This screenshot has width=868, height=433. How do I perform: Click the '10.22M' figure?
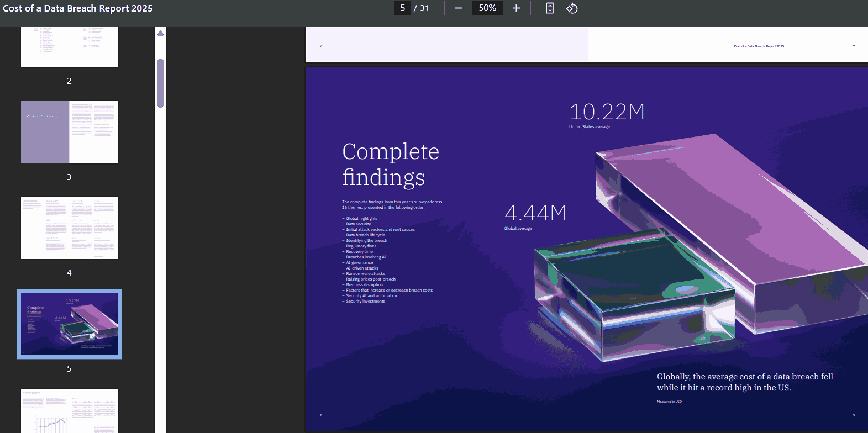click(607, 112)
